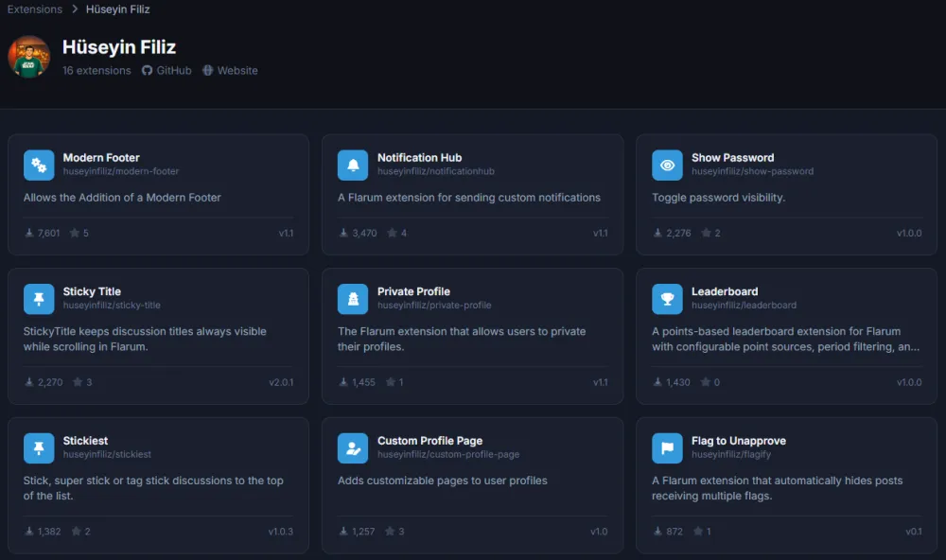Screen dimensions: 946x560
Task: Click the 3,470 downloads count
Action: pyautogui.click(x=364, y=233)
